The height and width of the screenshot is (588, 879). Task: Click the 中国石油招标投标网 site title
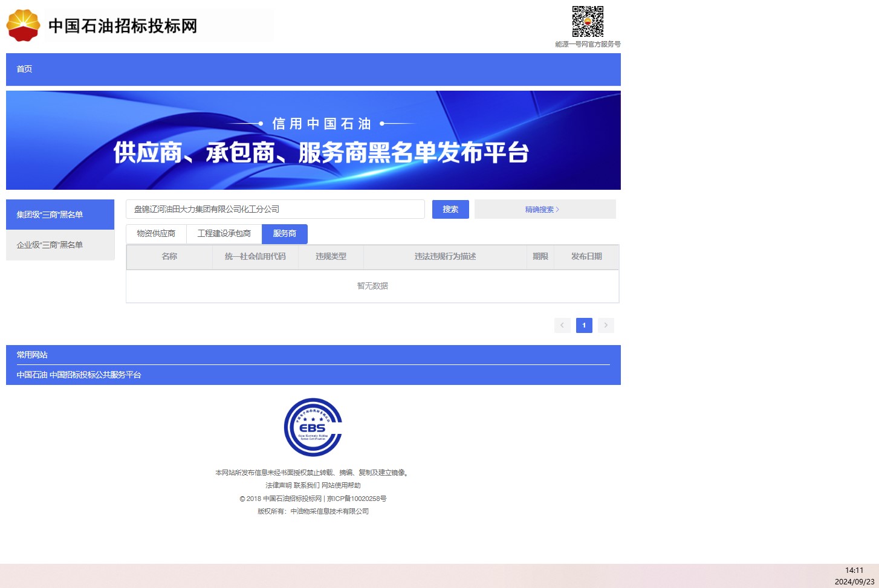click(123, 26)
